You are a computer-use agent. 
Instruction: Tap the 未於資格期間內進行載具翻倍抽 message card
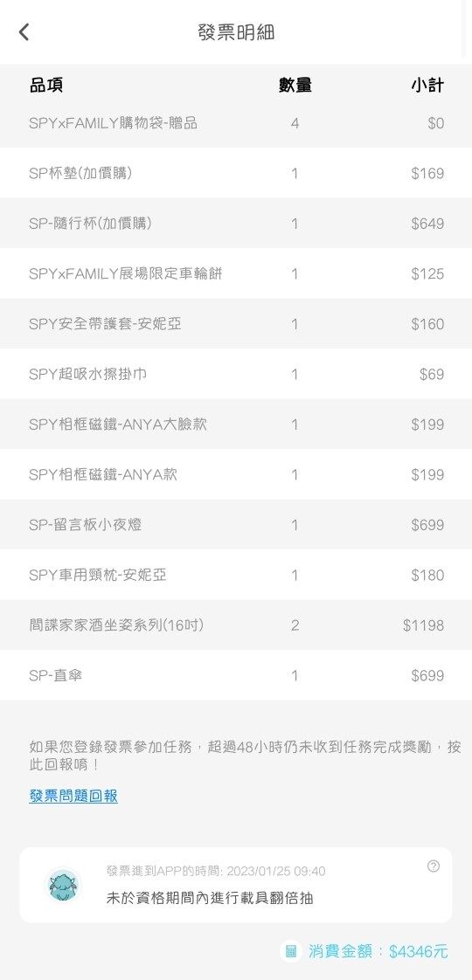coord(236,885)
